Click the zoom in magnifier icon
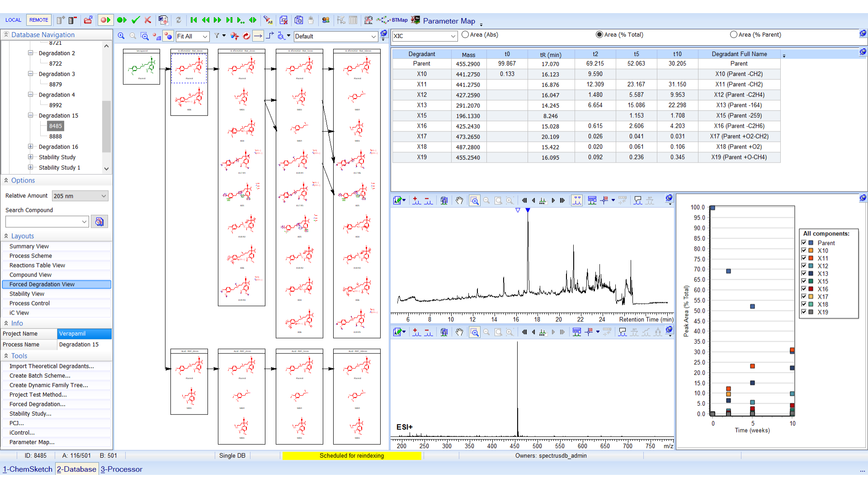Viewport: 868px width, 488px height. coord(121,36)
